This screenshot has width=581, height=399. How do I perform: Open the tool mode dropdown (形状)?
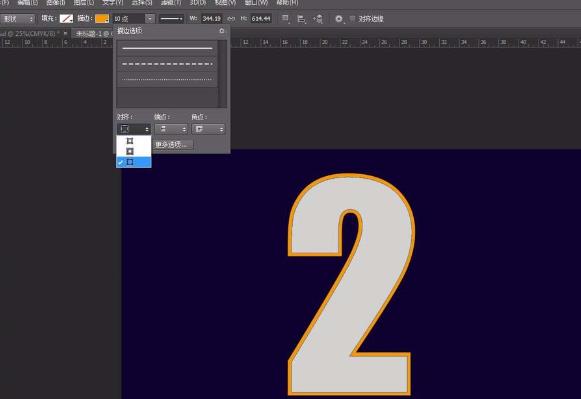click(x=17, y=19)
